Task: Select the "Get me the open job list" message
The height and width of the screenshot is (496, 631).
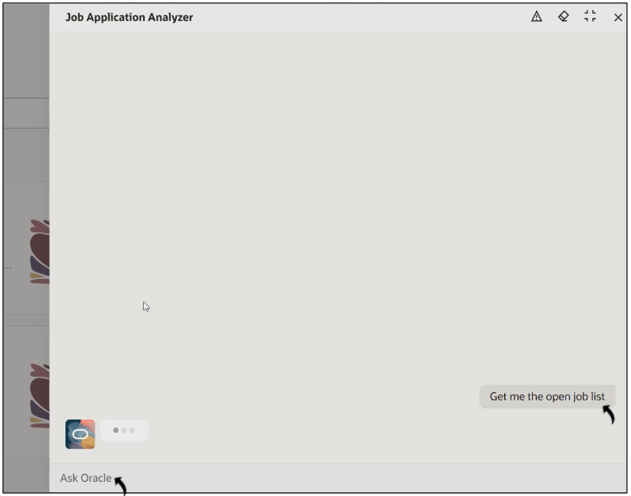Action: pos(546,397)
